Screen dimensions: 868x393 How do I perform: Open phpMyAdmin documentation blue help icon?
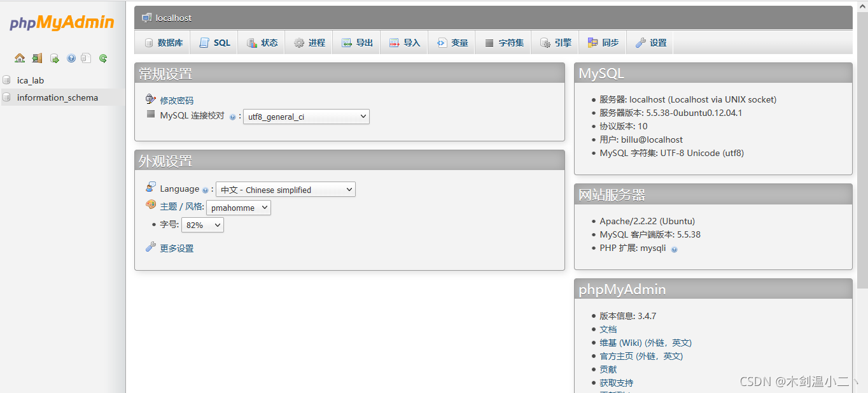tap(71, 58)
